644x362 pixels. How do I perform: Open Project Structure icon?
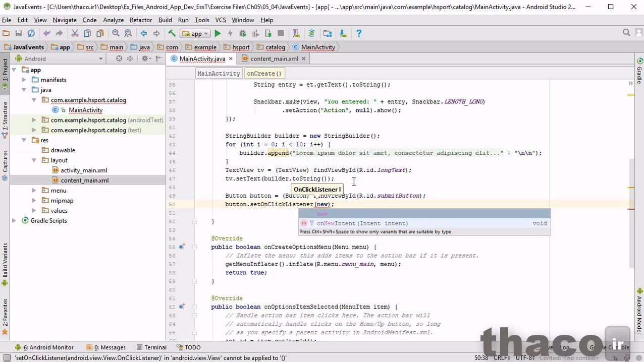coord(328,33)
